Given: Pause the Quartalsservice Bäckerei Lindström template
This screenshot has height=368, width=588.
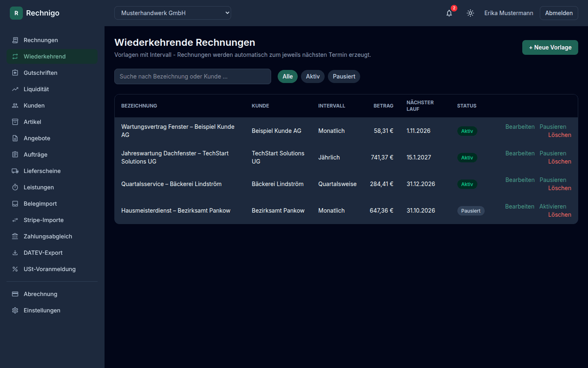Looking at the screenshot, I should [553, 180].
